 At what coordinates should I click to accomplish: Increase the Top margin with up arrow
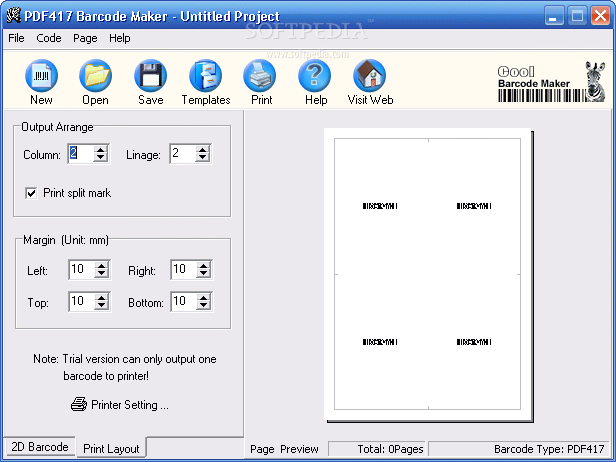click(x=102, y=297)
